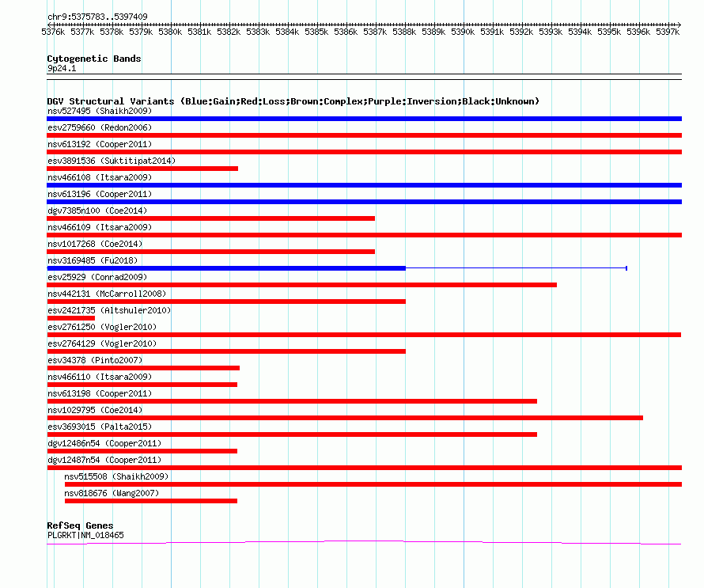The width and height of the screenshot is (704, 588).
Task: Select the red bar of nsv818676
Action: [x=151, y=501]
